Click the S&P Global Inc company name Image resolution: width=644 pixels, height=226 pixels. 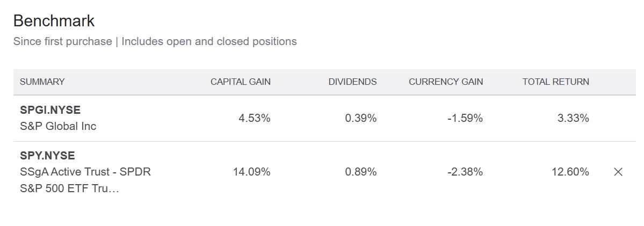point(58,127)
